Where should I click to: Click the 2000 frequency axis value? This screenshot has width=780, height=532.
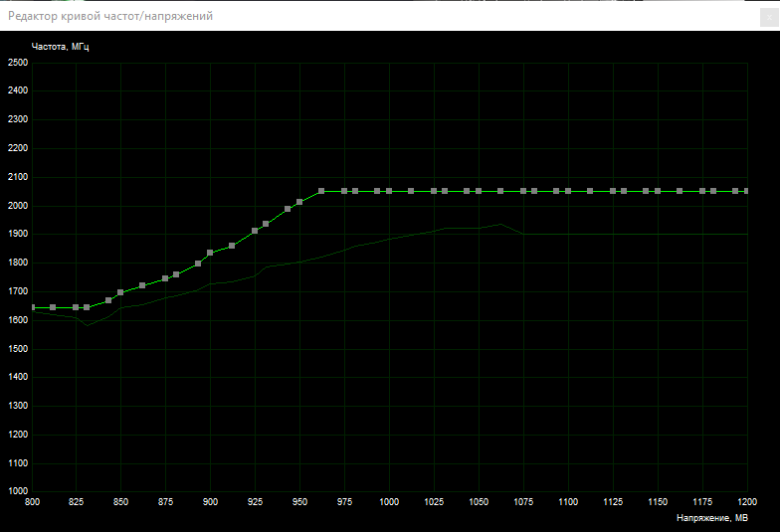click(x=18, y=206)
